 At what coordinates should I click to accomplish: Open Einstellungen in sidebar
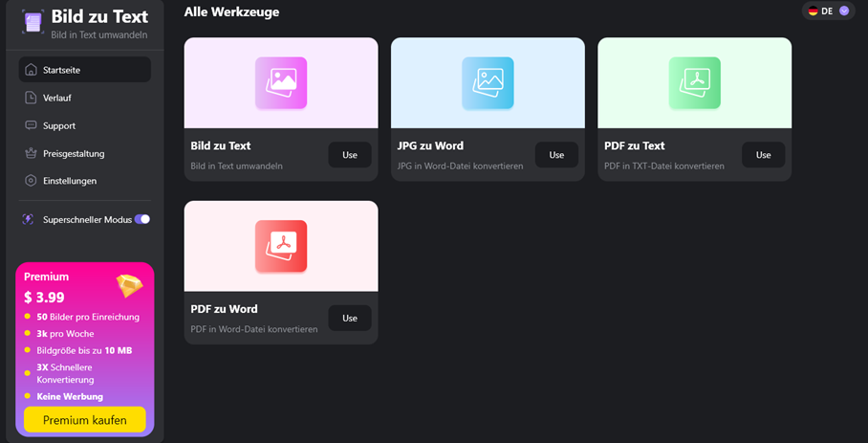(69, 181)
